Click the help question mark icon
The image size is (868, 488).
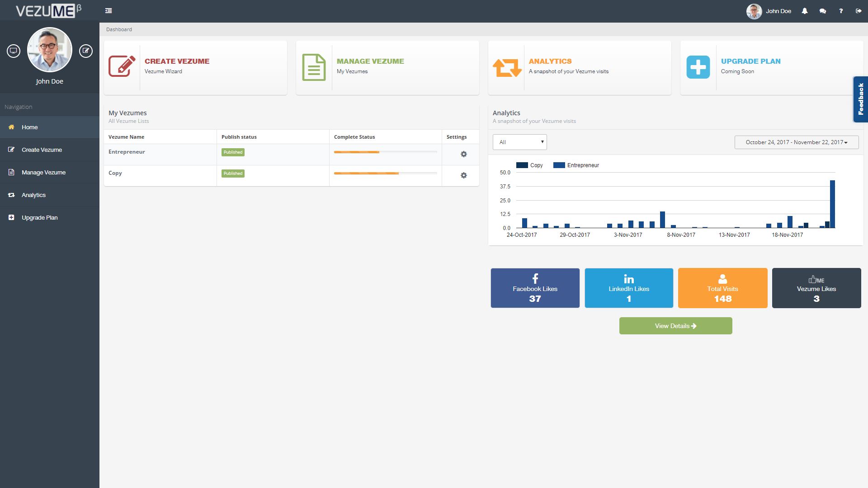(x=841, y=11)
